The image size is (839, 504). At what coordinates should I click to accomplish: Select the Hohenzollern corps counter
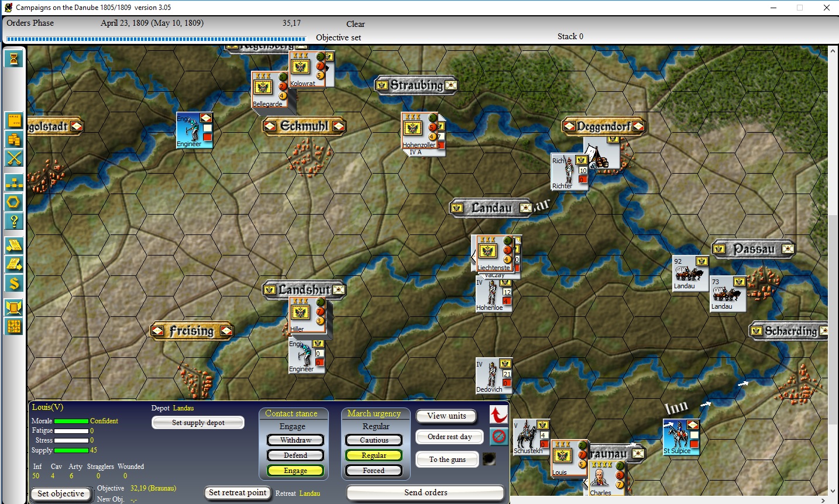(420, 130)
